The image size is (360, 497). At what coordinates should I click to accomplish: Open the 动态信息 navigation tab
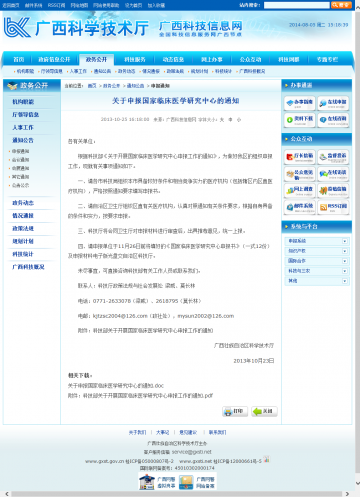173,59
